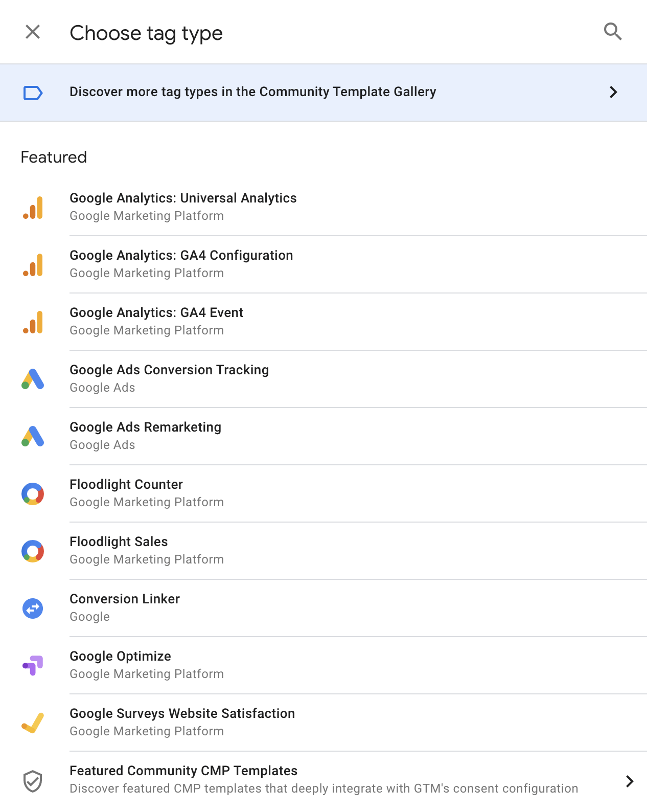Click Google Optimize purple icon
The height and width of the screenshot is (812, 647).
(x=33, y=665)
